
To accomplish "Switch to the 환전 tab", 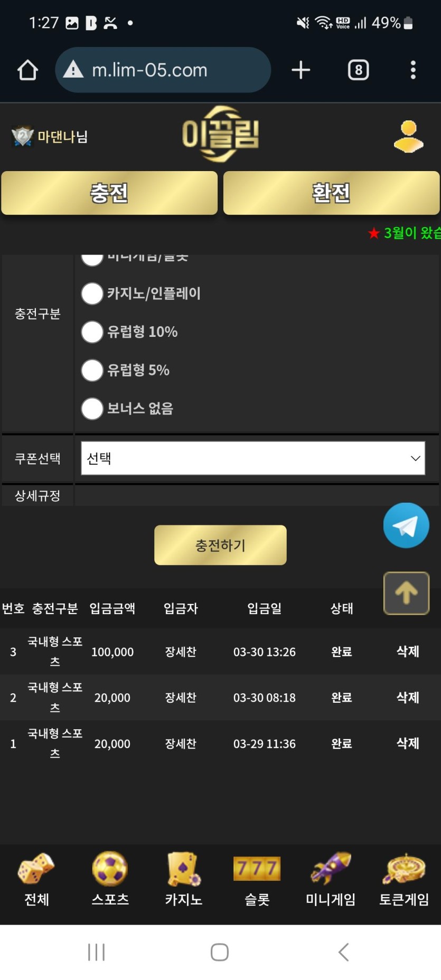I will pos(331,193).
